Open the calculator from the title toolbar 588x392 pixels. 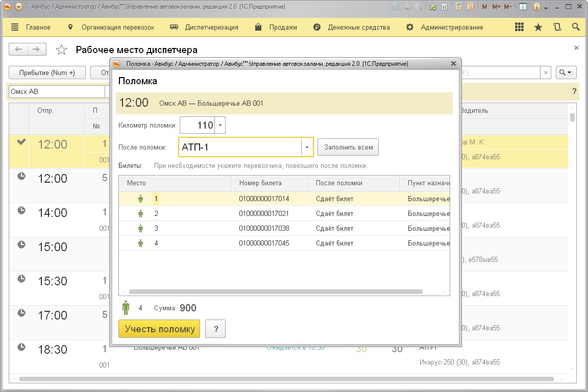458,7
